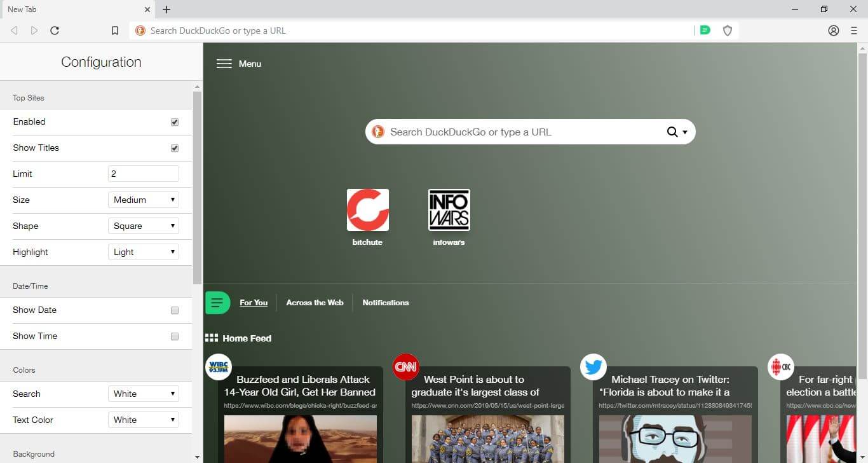Click the page vertical scrollbar thumb
Viewport: 868px width, 463px height.
coord(863,215)
